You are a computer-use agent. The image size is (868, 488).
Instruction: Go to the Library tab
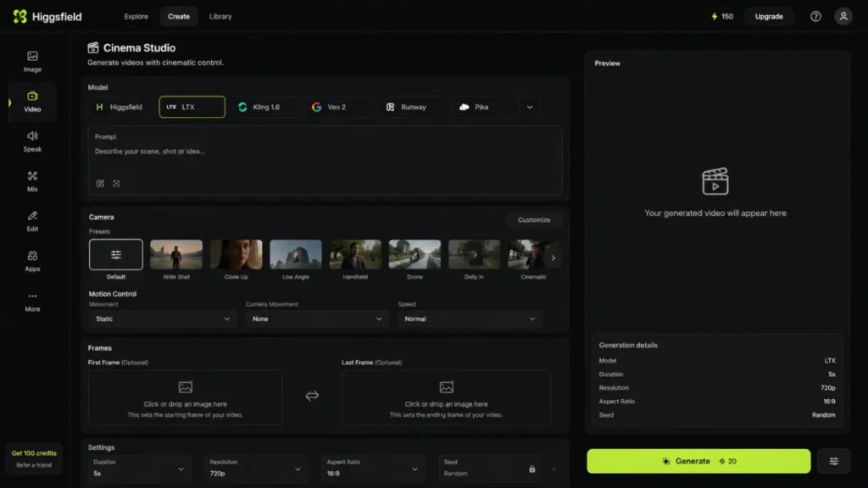click(220, 17)
